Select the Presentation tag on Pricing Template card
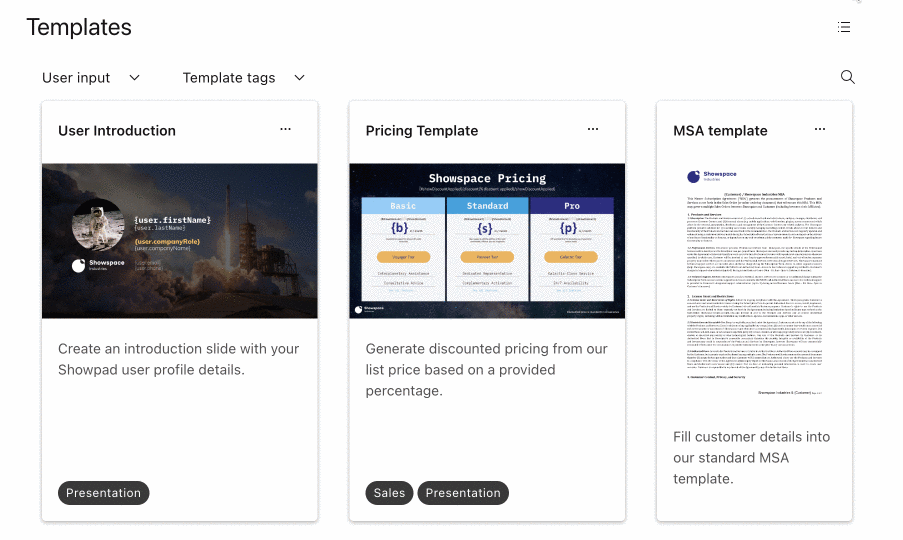The height and width of the screenshot is (540, 903). pyautogui.click(x=463, y=493)
